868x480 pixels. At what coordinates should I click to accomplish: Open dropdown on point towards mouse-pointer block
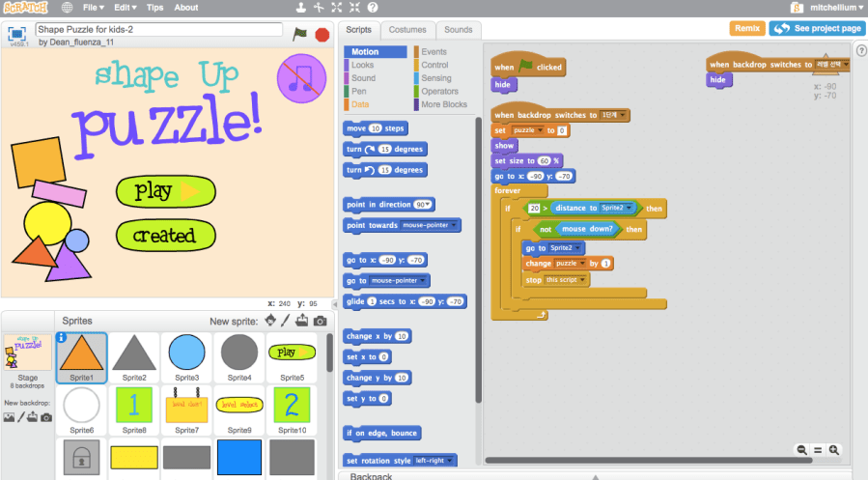(429, 225)
